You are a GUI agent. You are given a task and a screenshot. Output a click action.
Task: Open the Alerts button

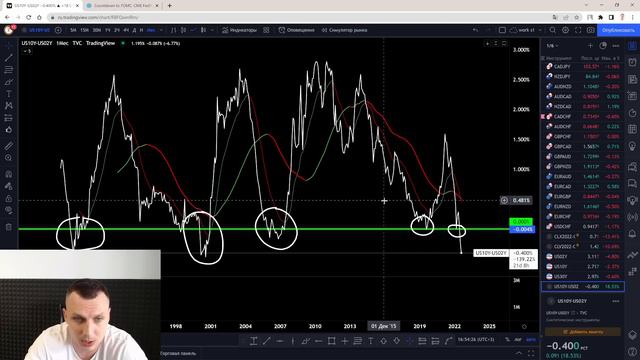[297, 30]
